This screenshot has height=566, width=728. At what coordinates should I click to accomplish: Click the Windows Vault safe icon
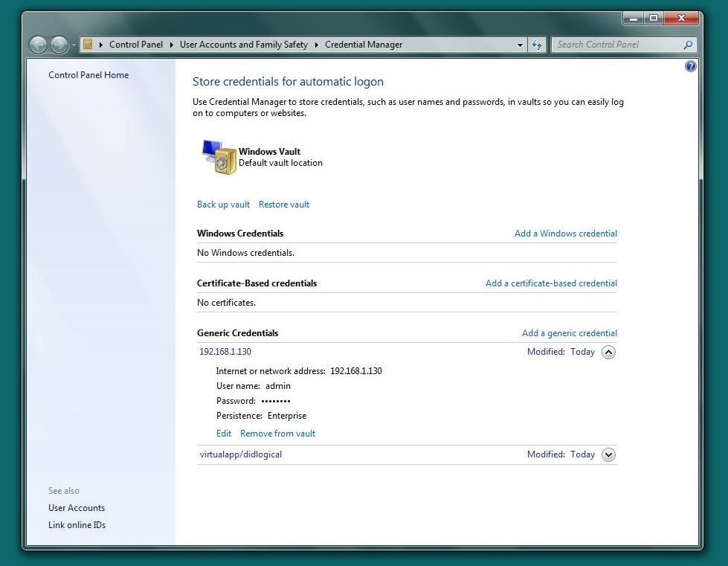(219, 157)
